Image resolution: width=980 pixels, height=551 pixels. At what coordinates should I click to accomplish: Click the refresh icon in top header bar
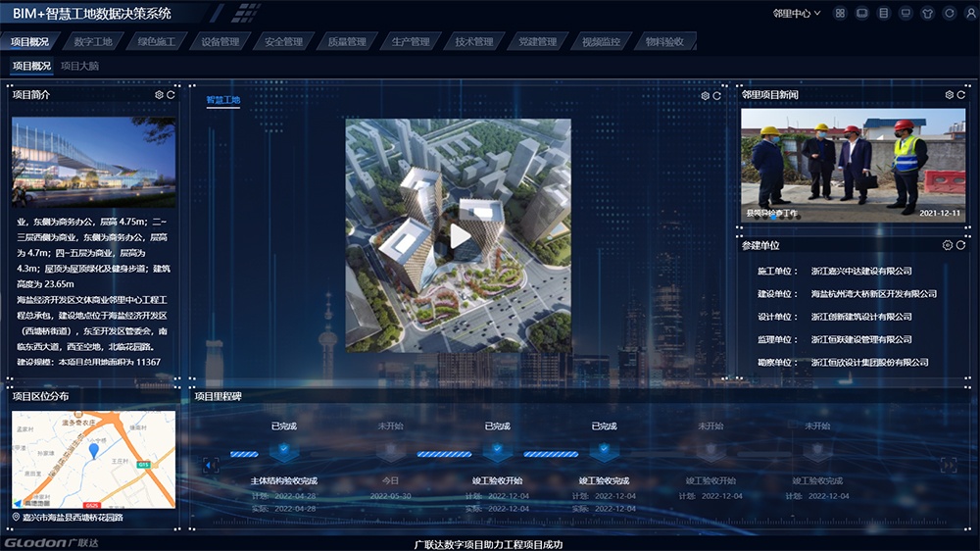pos(949,14)
